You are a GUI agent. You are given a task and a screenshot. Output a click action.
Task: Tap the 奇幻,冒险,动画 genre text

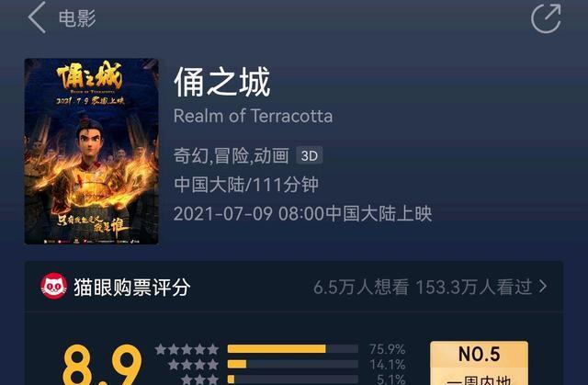point(232,155)
